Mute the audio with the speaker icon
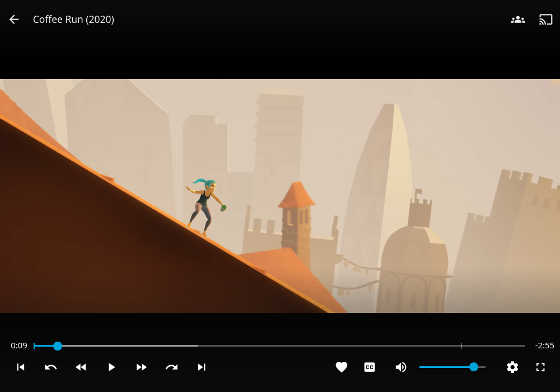 [x=401, y=367]
